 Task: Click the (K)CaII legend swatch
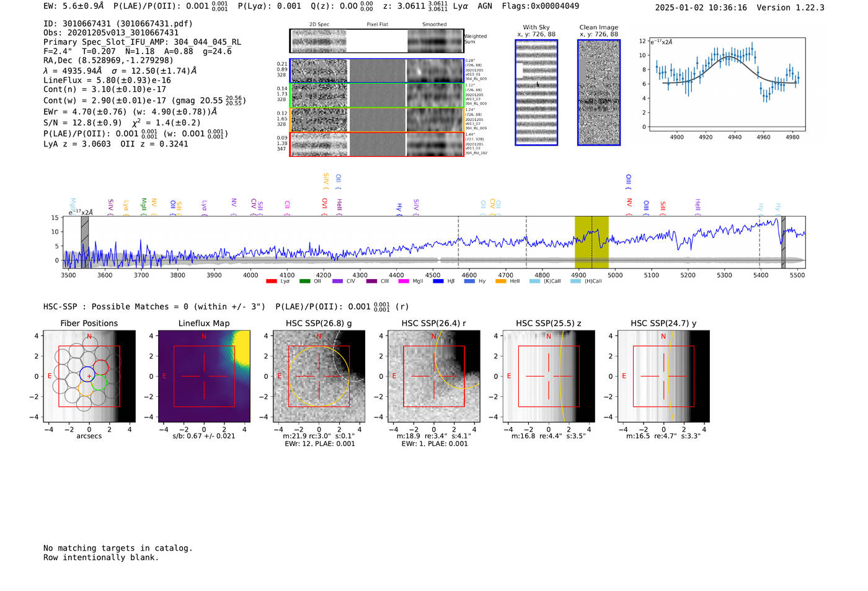point(534,282)
